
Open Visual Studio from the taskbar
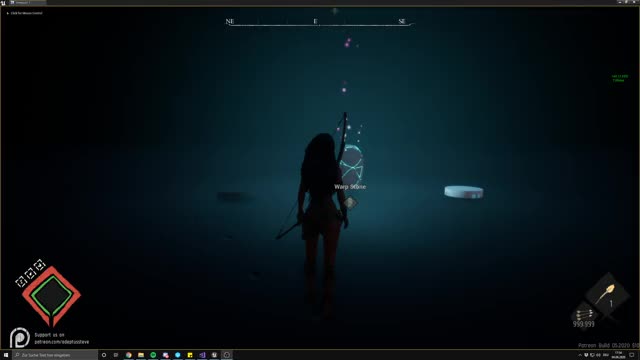click(x=202, y=355)
